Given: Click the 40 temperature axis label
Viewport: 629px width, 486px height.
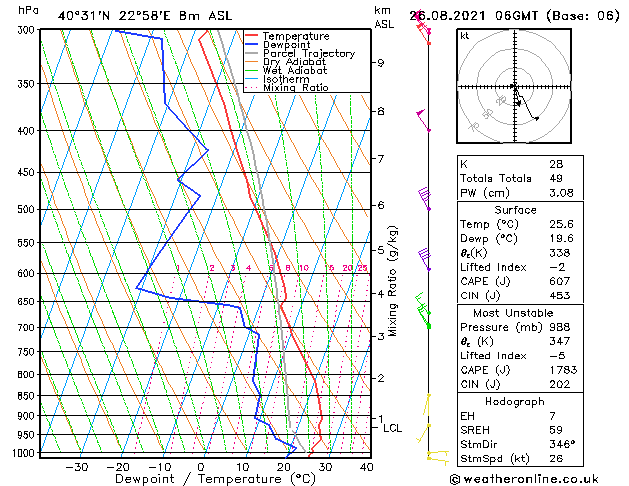Looking at the screenshot, I should tap(367, 467).
